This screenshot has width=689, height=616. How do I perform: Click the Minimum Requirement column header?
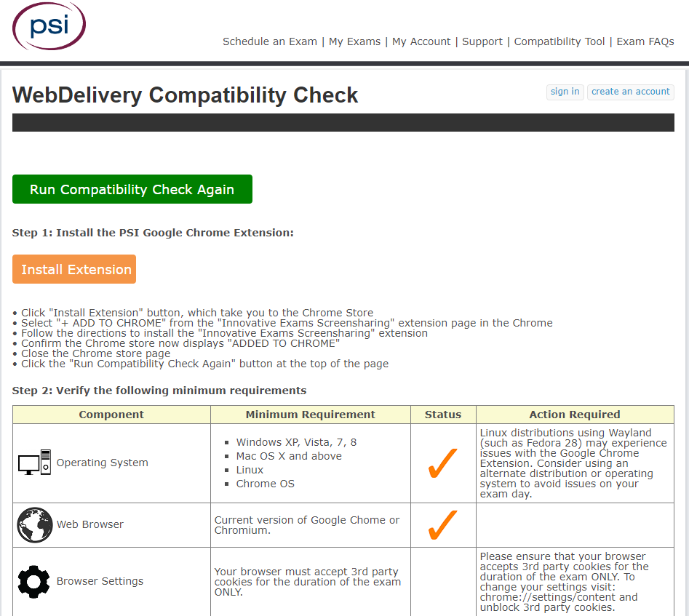click(x=310, y=415)
